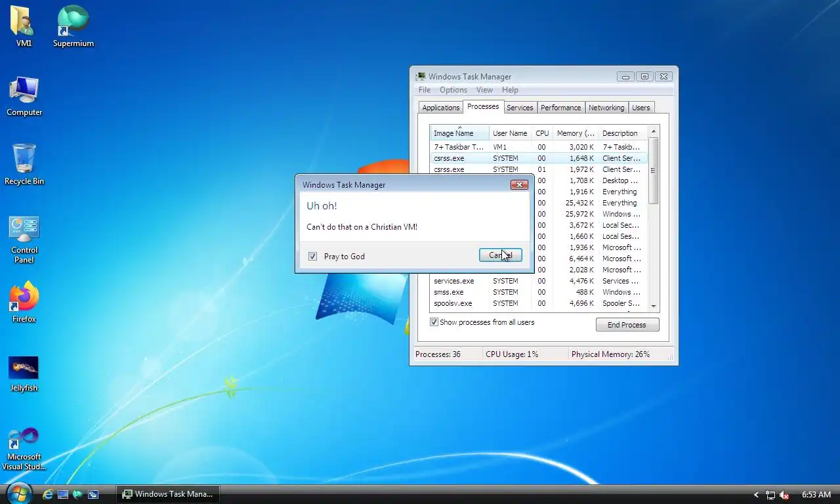Click the Local Ses... description cell
Viewport: 840px width, 504px height.
[x=621, y=236]
